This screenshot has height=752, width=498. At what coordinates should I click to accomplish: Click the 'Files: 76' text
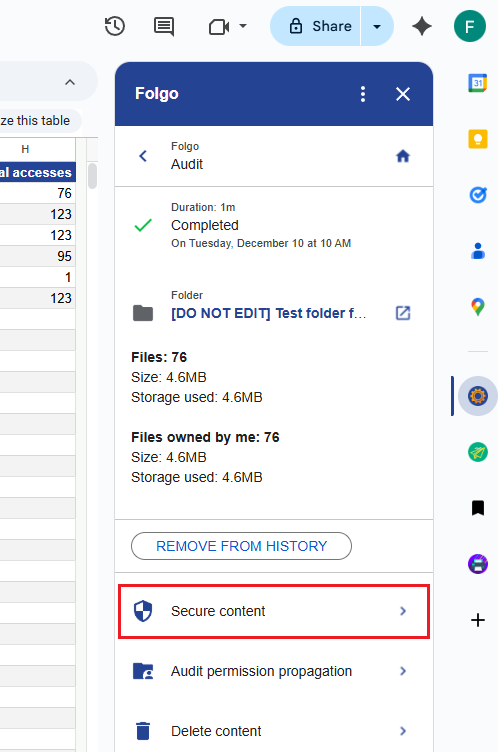click(159, 357)
